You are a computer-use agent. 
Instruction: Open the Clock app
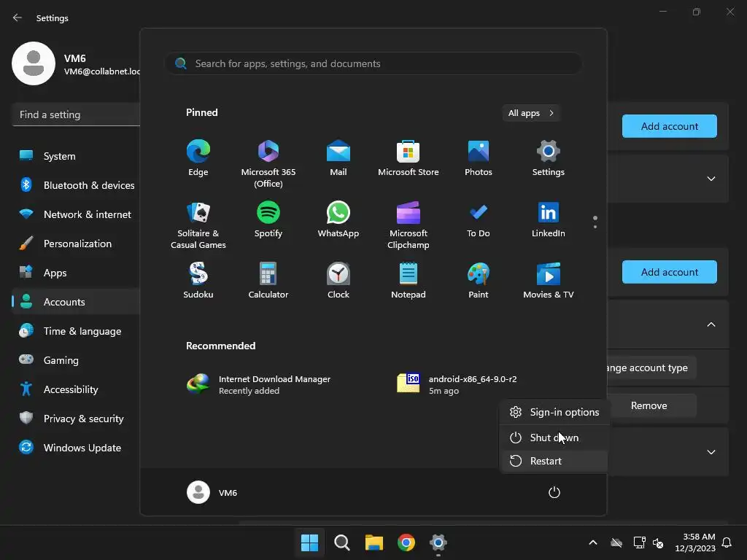338,281
